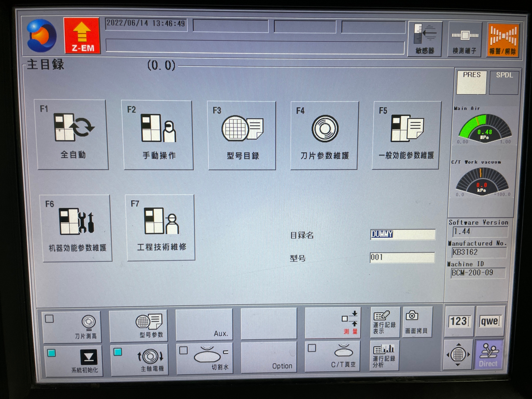Open F3 型号目録 device directory
This screenshot has width=532, height=399.
(x=242, y=136)
